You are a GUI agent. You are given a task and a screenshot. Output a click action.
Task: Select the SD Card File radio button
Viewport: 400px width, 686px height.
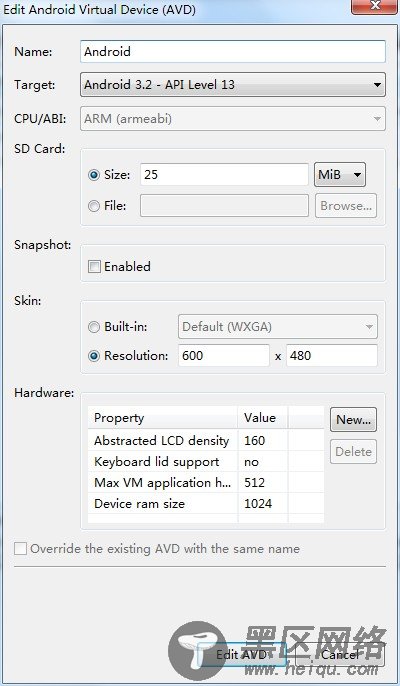coord(94,206)
